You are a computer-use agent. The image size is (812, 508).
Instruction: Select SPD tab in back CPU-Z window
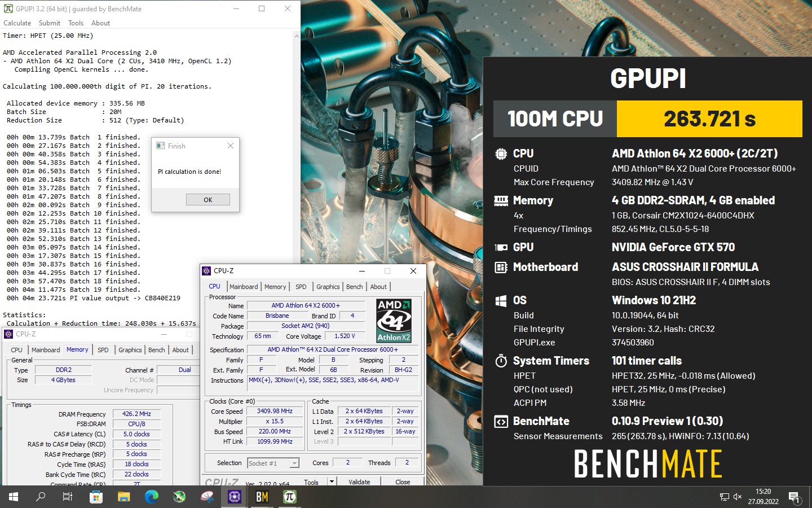pos(103,350)
